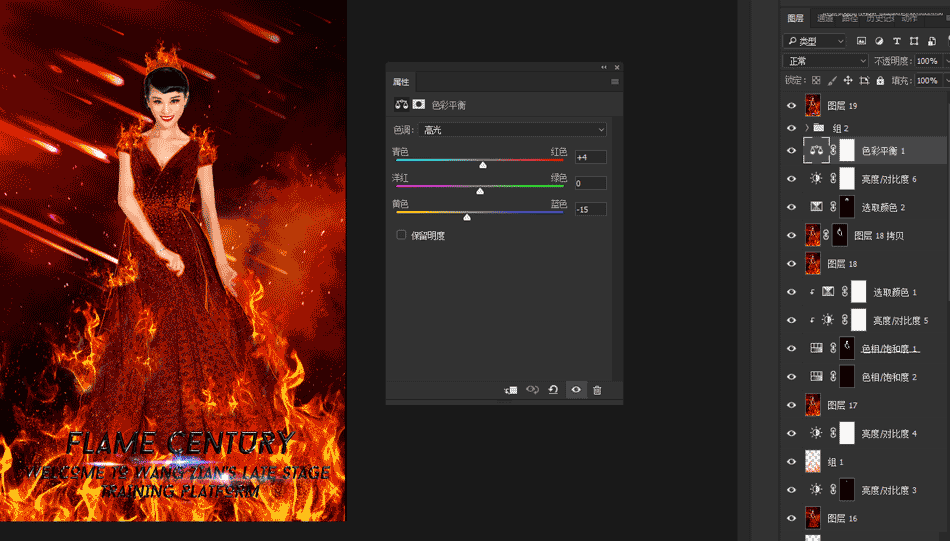The width and height of the screenshot is (950, 541).
Task: Click 色相/饱和度 2 adjustment icon
Action: coord(816,376)
